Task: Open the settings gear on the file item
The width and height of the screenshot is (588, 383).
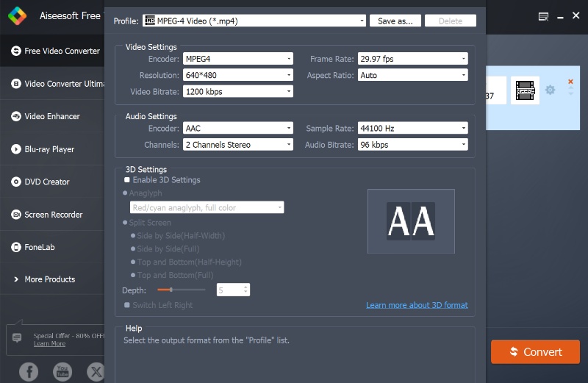Action: [550, 90]
